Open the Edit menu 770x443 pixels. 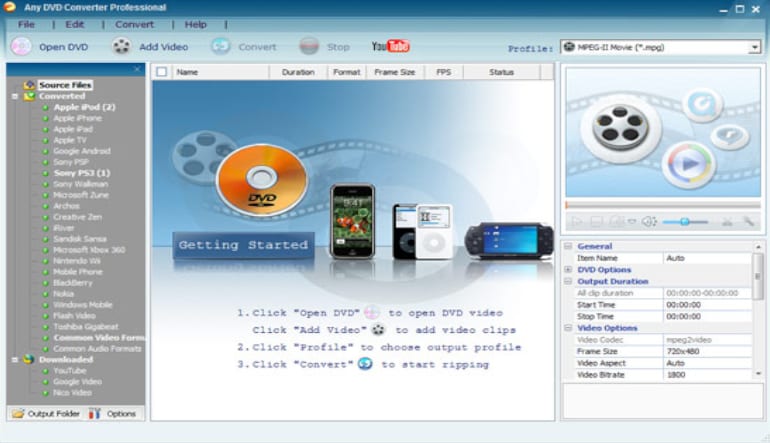(75, 24)
